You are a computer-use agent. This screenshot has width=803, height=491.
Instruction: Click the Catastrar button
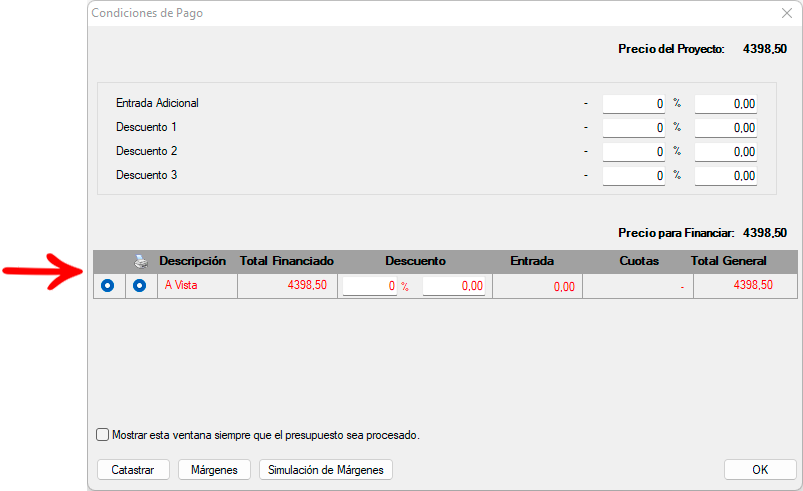133,469
